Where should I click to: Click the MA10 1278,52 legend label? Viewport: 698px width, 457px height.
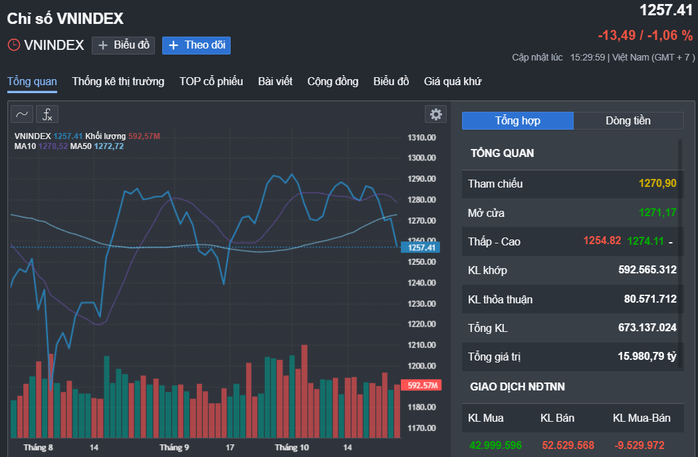(x=41, y=146)
